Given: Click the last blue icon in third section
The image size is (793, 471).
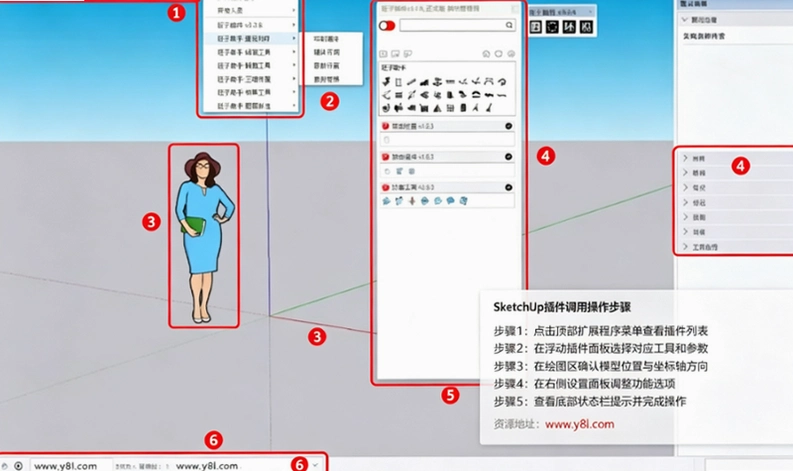Looking at the screenshot, I should tap(463, 201).
